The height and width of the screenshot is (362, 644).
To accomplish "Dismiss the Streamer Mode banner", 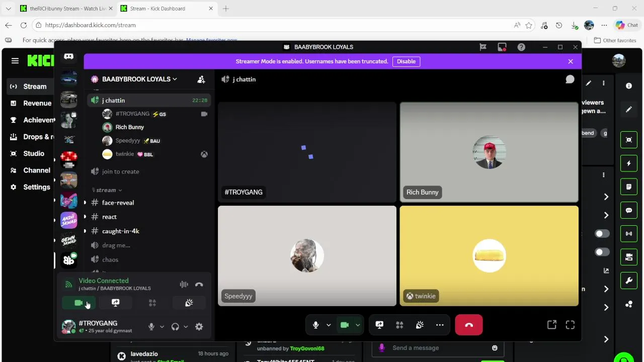I will (571, 61).
